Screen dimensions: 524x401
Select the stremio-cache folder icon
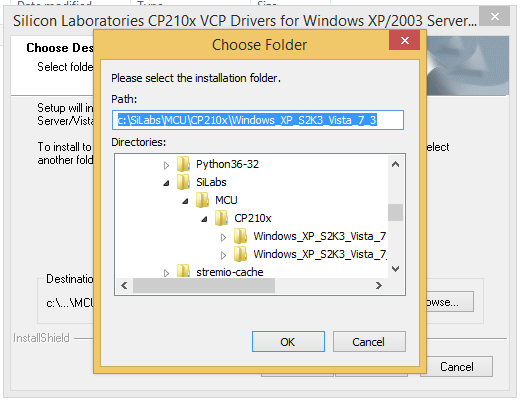(x=183, y=271)
